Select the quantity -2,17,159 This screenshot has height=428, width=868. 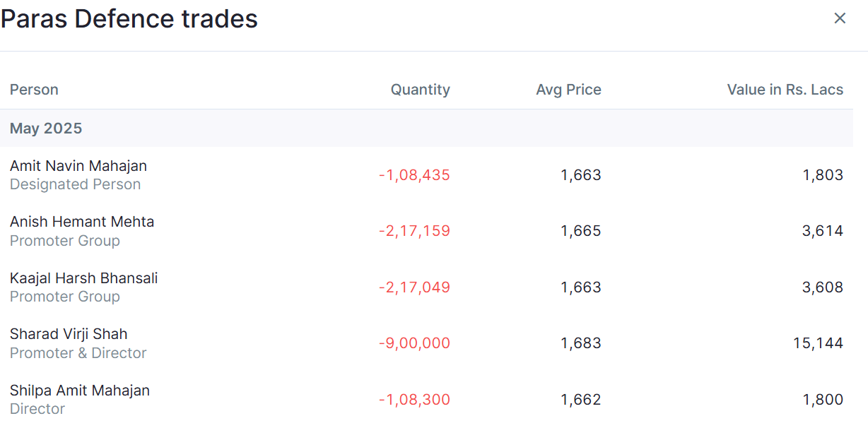tap(414, 231)
